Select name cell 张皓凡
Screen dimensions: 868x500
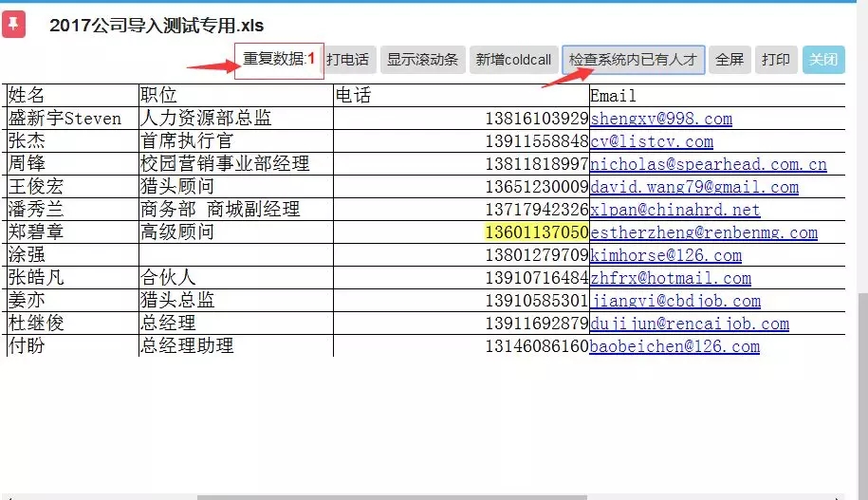click(x=72, y=277)
